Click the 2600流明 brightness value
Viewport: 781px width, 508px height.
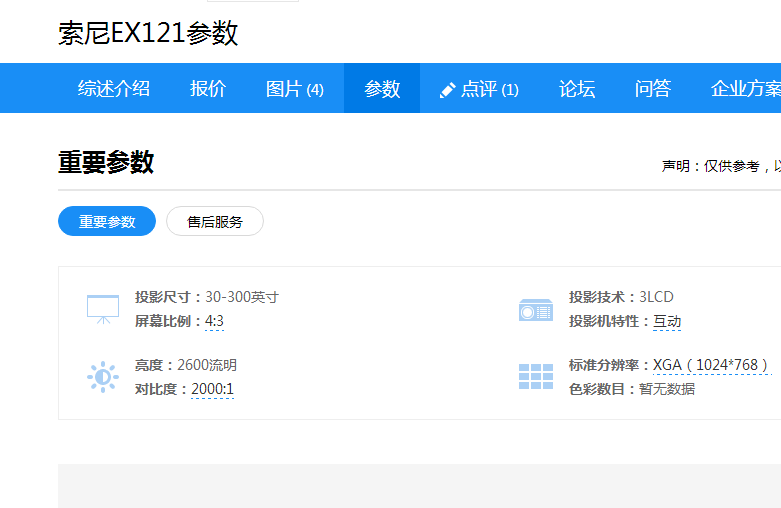click(x=207, y=365)
